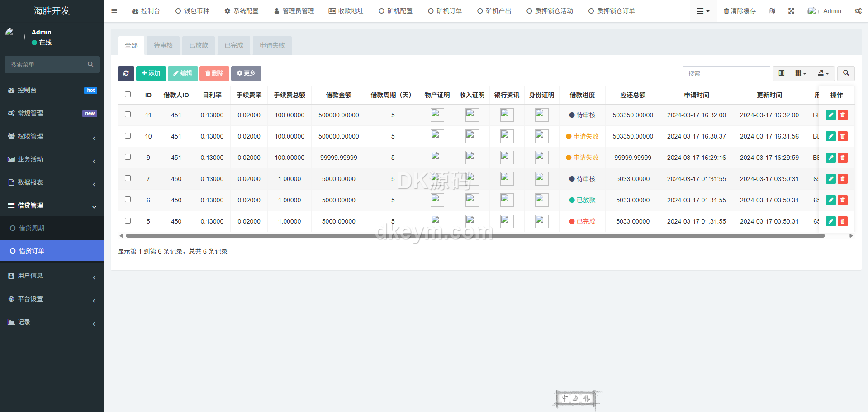Click green edit icon for order ID 11

(x=830, y=115)
